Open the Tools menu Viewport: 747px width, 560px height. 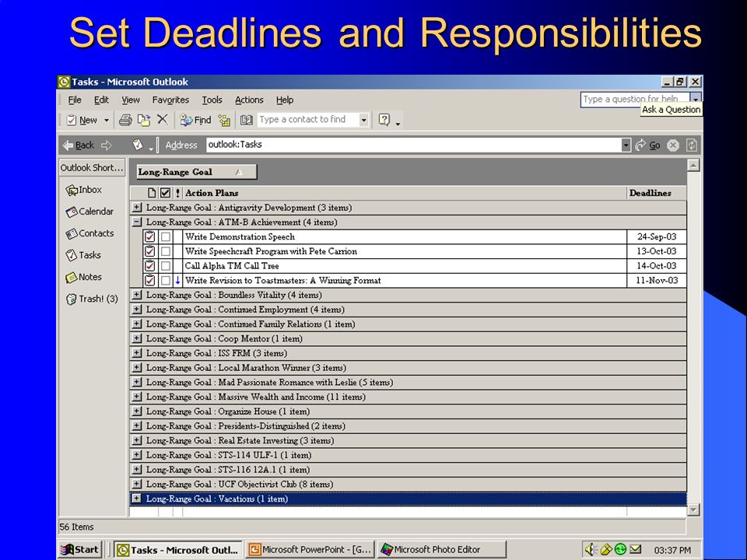(x=212, y=100)
